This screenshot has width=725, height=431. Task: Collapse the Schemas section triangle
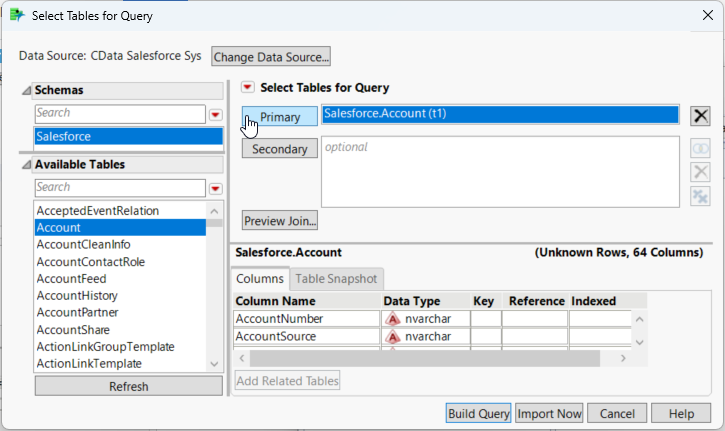tap(25, 90)
